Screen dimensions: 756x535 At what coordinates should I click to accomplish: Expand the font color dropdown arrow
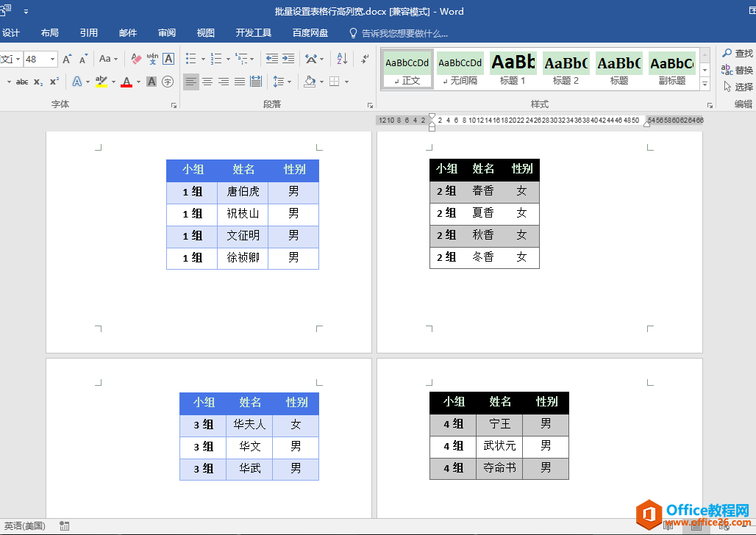tap(138, 82)
